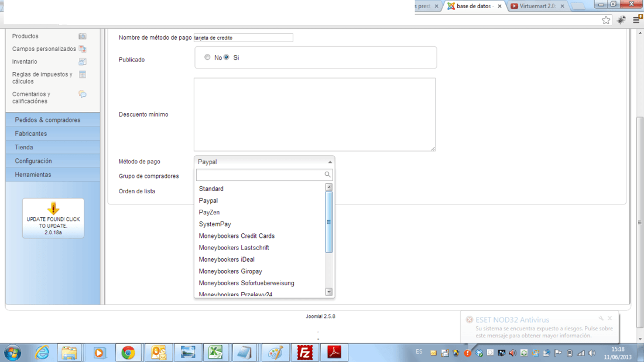This screenshot has height=362, width=644.
Task: Choose Standard in the payment list
Action: coord(260,189)
